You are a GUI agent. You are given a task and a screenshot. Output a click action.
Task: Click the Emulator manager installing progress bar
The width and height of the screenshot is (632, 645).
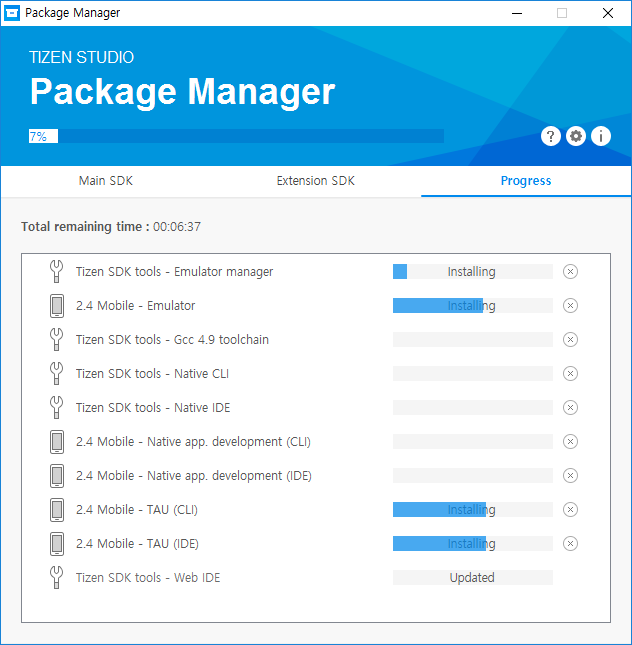(472, 272)
